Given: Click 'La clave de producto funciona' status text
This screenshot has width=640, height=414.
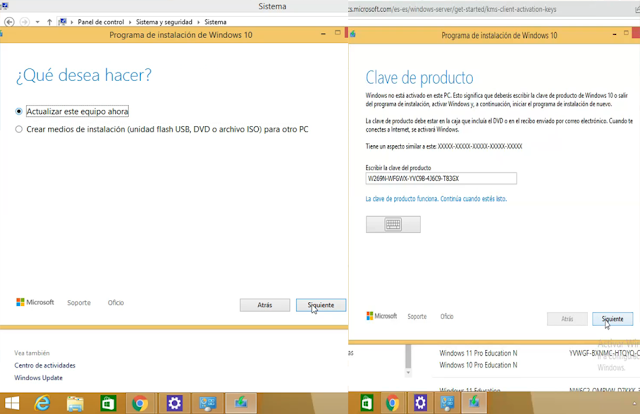Looking at the screenshot, I should pyautogui.click(x=436, y=199).
